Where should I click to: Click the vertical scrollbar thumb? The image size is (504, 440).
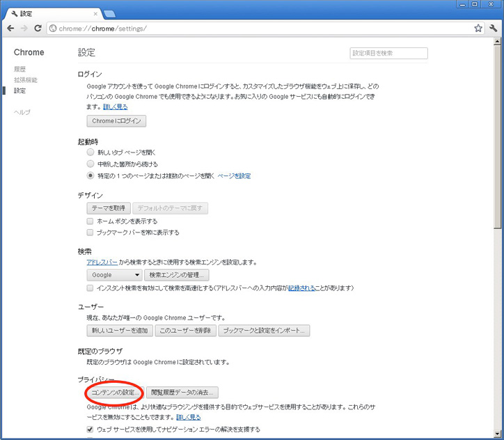point(497,136)
